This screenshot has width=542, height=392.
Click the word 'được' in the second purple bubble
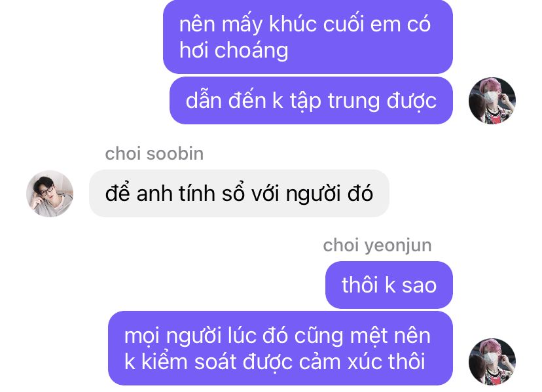411,101
